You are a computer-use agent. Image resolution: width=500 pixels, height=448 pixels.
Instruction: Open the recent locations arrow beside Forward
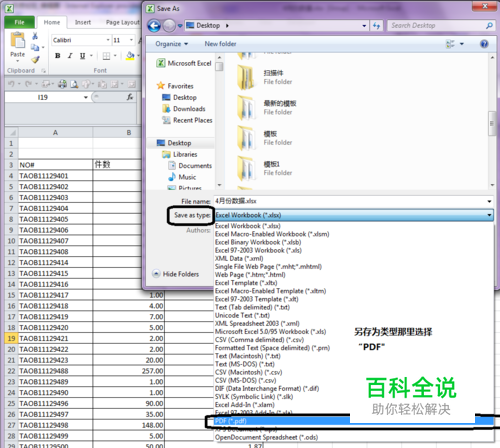180,26
